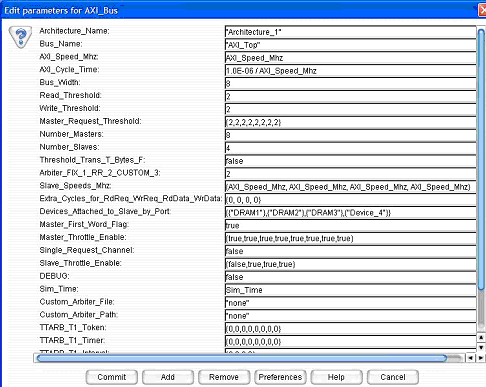
Task: Click the TTARB_T1_Token value field
Action: [350, 329]
